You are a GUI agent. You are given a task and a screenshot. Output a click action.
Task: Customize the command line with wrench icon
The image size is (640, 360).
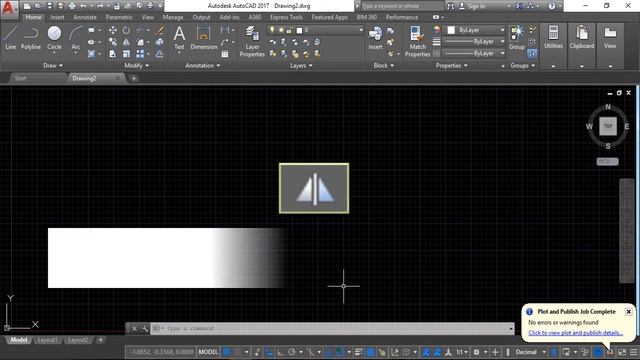pos(145,329)
